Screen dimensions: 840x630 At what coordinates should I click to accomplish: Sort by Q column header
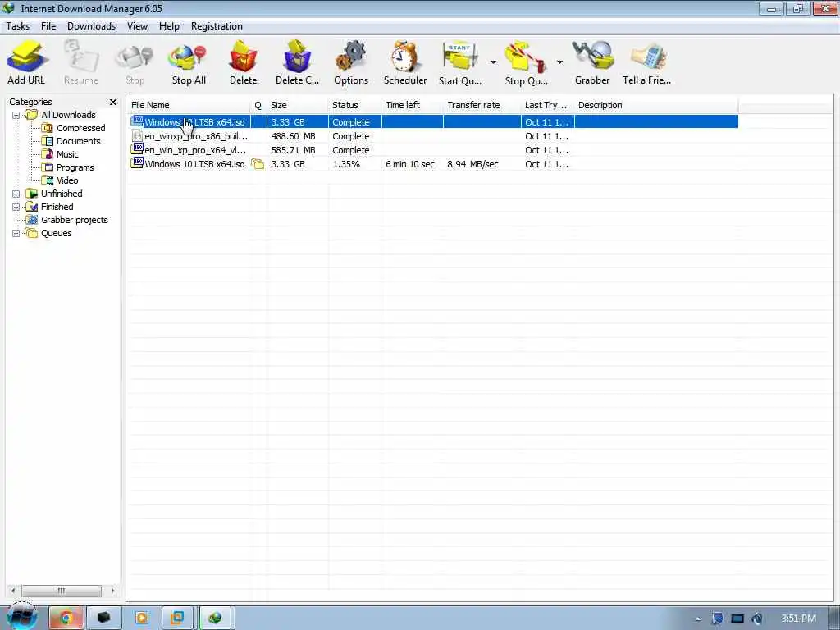[x=258, y=105]
